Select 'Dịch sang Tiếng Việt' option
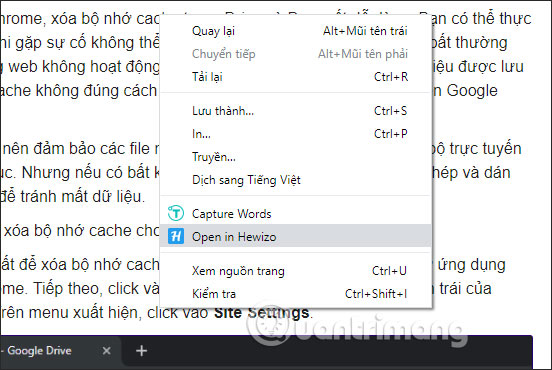 coord(295,180)
